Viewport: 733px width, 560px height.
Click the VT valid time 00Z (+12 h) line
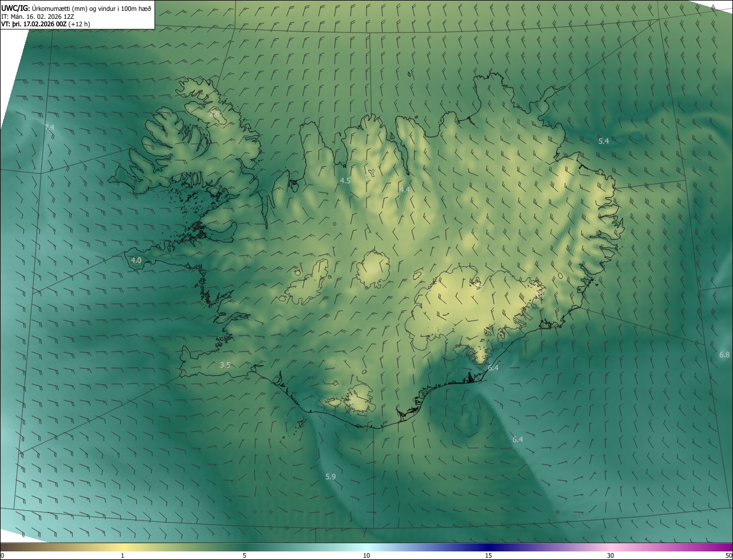tap(46, 24)
